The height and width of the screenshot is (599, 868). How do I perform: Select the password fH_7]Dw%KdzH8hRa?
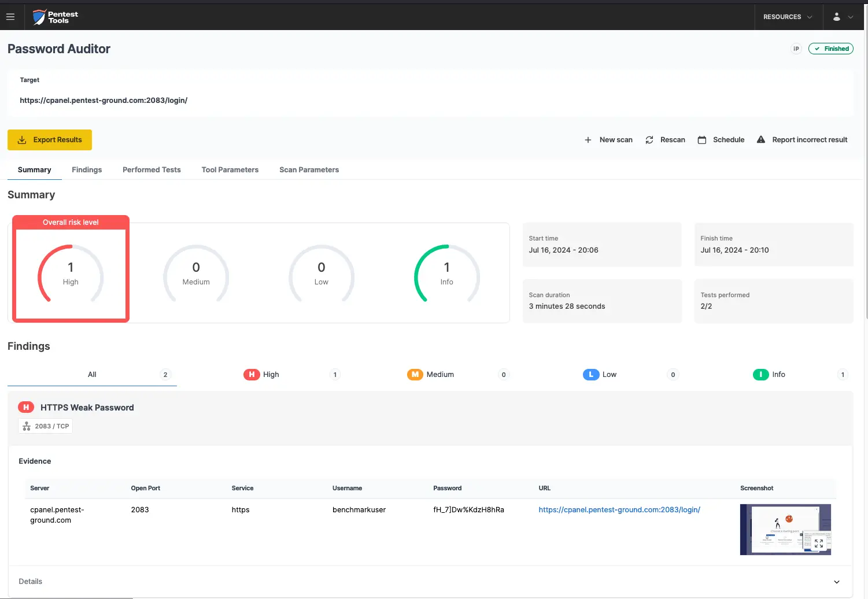pyautogui.click(x=468, y=510)
